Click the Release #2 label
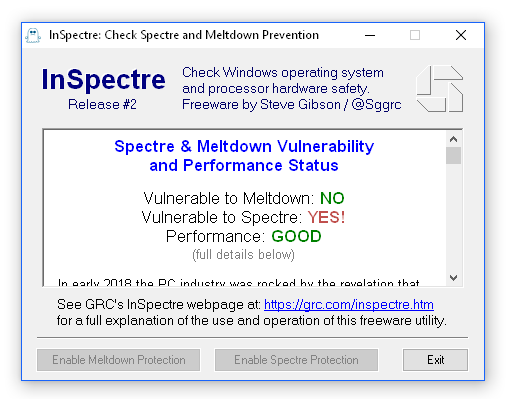This screenshot has width=510, height=399. [102, 104]
